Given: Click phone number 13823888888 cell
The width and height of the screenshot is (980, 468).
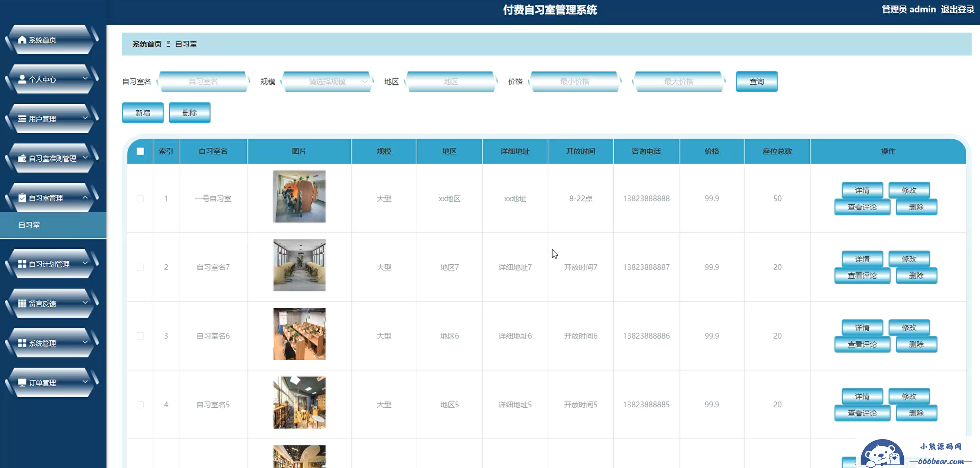Looking at the screenshot, I should [646, 198].
